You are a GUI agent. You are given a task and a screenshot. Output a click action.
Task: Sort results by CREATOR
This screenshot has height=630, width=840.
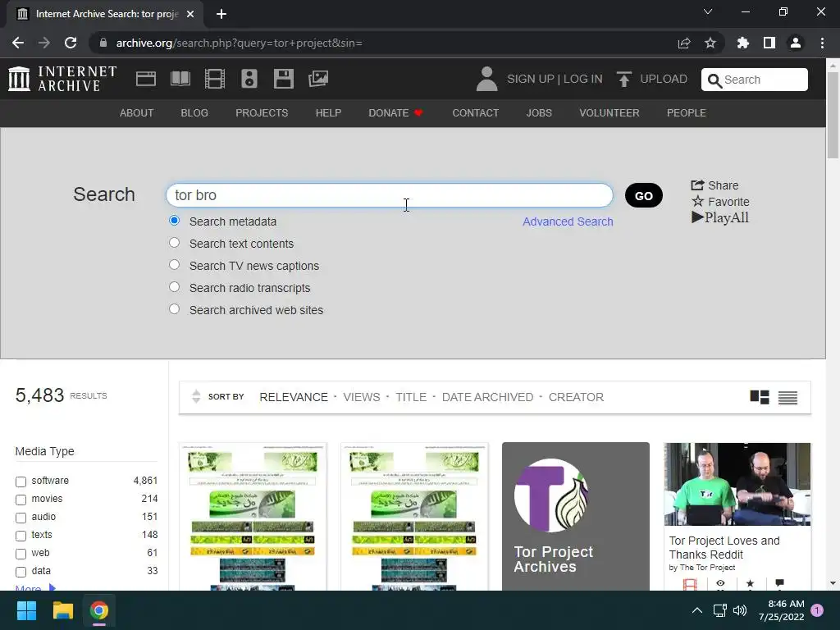pyautogui.click(x=576, y=397)
